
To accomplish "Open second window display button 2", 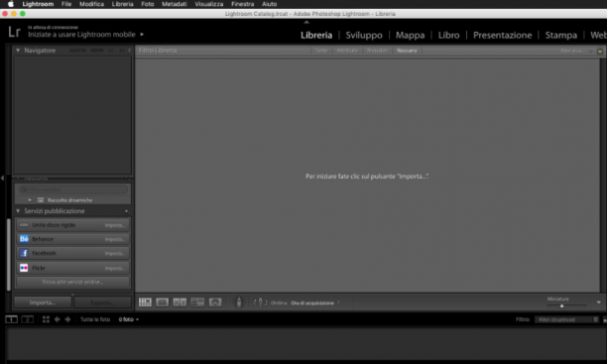I will [28, 319].
